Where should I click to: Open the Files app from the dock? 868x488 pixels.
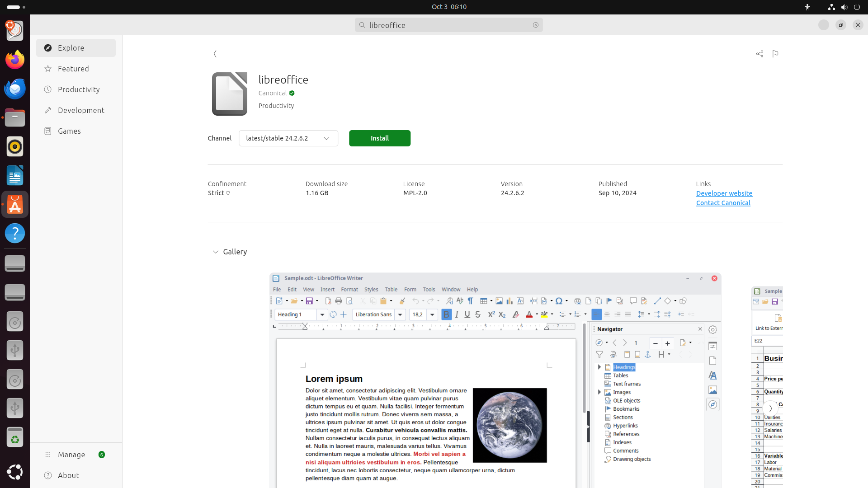click(15, 117)
